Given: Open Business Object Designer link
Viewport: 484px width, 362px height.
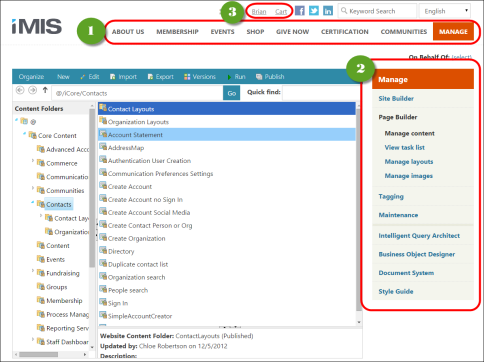Looking at the screenshot, I should 417,254.
